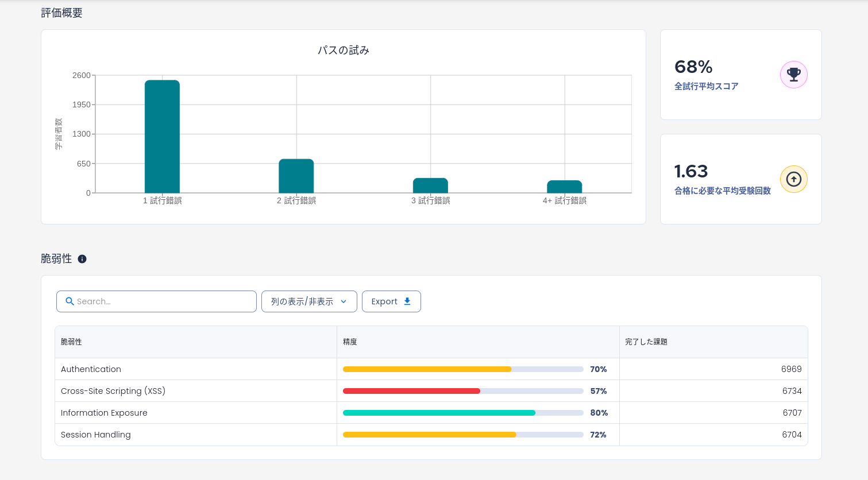Viewport: 868px width, 480px height.
Task: Click the magnifier icon in the search box
Action: (x=70, y=301)
